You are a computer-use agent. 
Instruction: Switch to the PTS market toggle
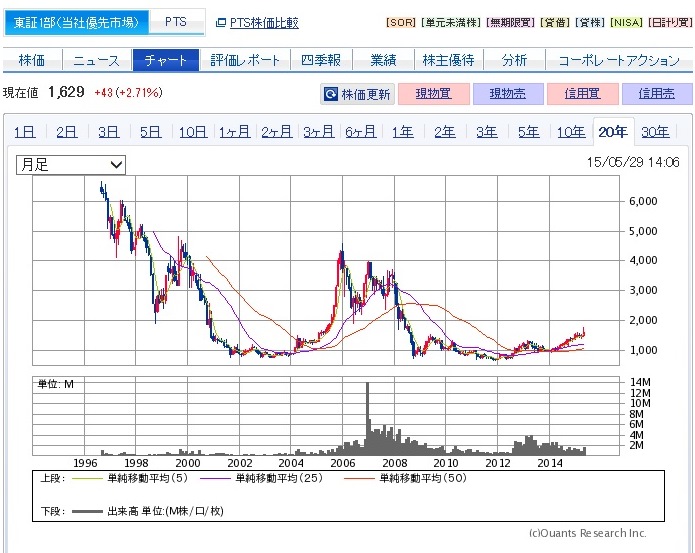pos(175,22)
